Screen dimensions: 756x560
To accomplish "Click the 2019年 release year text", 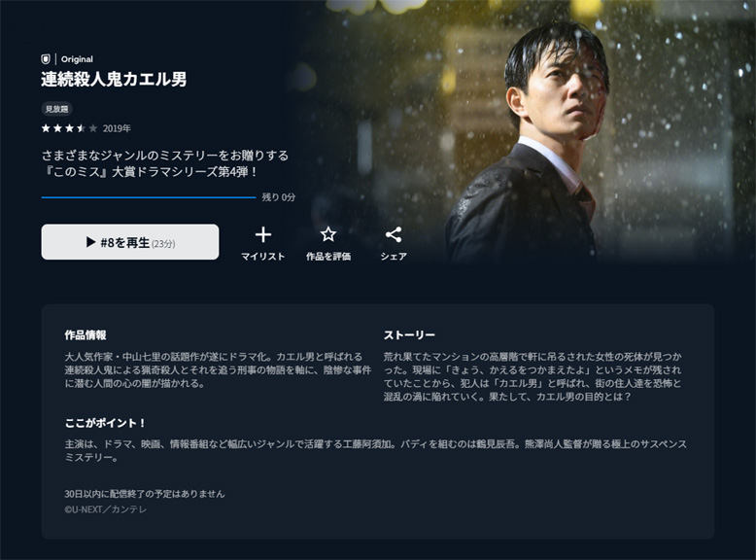I will click(117, 128).
